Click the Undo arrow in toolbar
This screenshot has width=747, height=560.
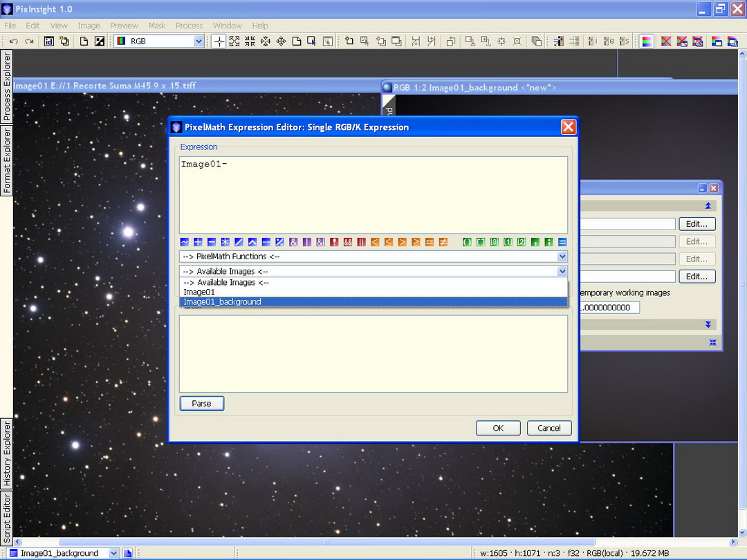[x=14, y=41]
